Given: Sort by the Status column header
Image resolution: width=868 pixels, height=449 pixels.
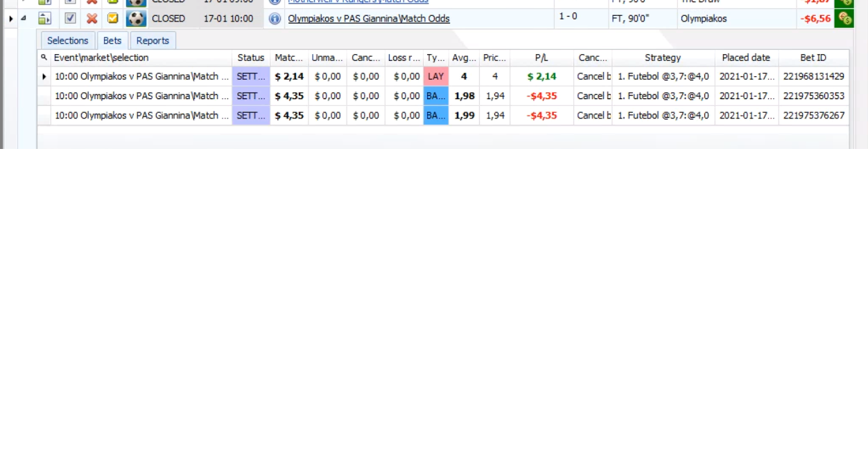Looking at the screenshot, I should click(x=251, y=58).
